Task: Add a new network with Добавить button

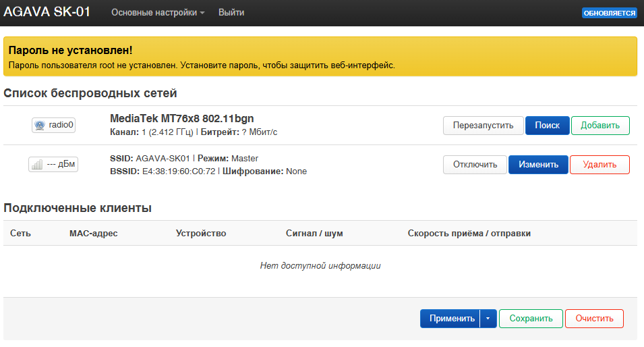Action: pyautogui.click(x=600, y=126)
